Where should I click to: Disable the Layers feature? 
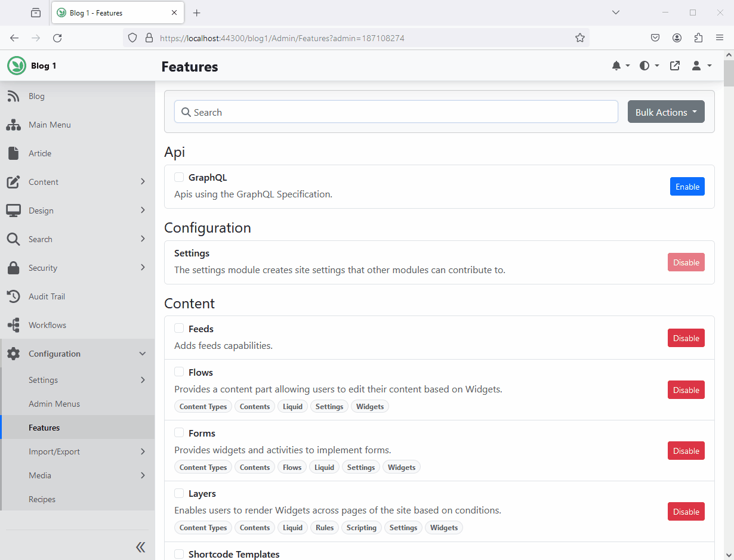tap(686, 512)
